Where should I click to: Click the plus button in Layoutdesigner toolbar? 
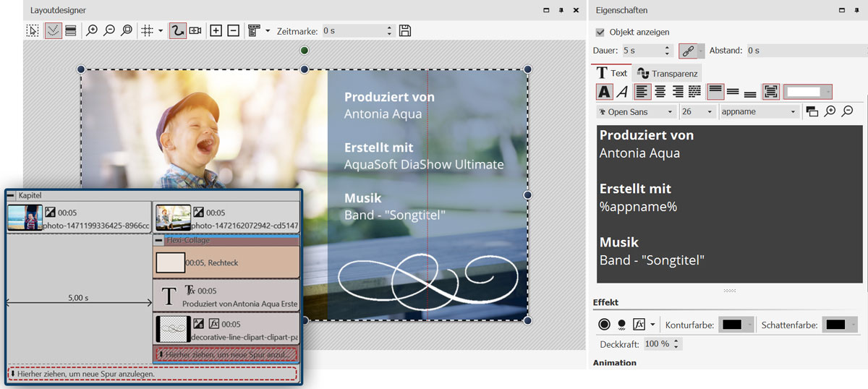click(216, 30)
